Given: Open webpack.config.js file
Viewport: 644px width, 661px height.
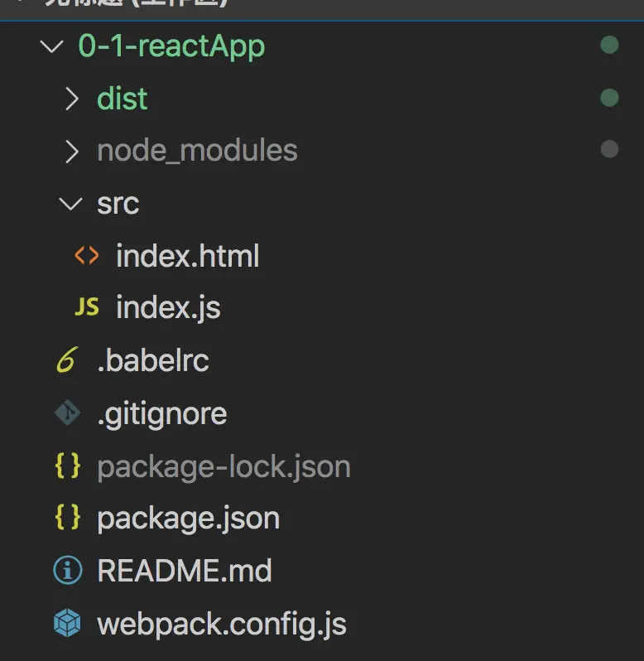Looking at the screenshot, I should point(222,623).
